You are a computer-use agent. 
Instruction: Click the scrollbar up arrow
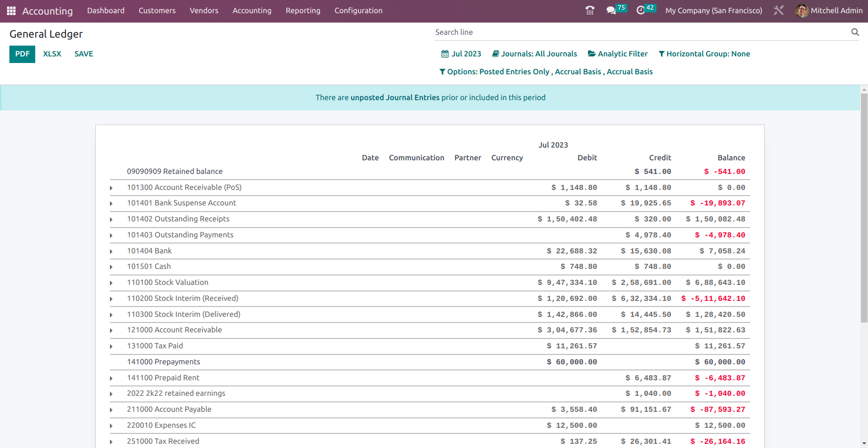coord(864,89)
